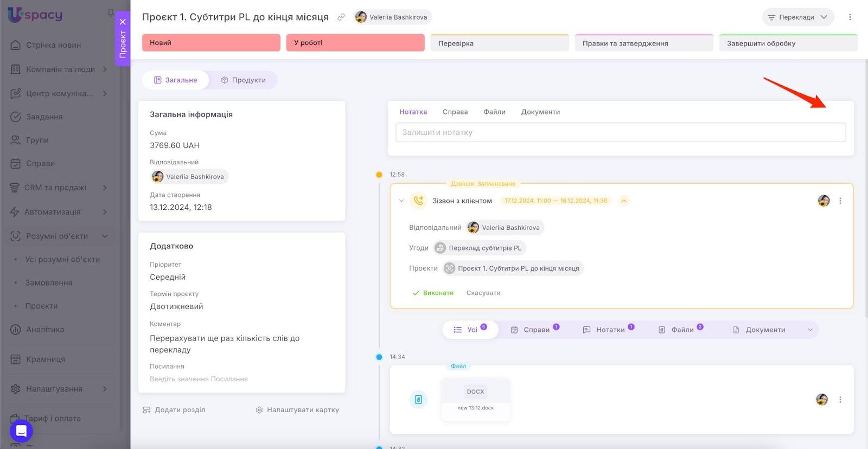This screenshot has width=868, height=449.
Task: Select the Документи tab above note field
Action: [540, 112]
